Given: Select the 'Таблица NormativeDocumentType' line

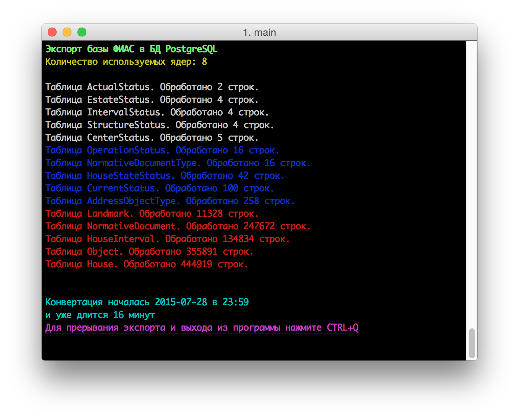Looking at the screenshot, I should click(178, 163).
